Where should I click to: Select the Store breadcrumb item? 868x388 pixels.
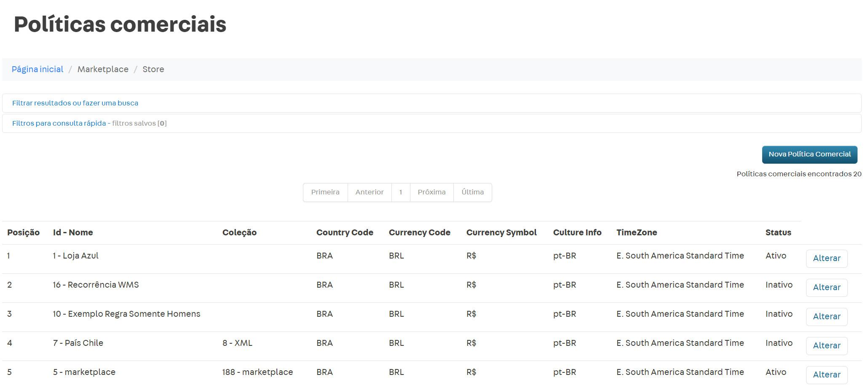click(153, 69)
